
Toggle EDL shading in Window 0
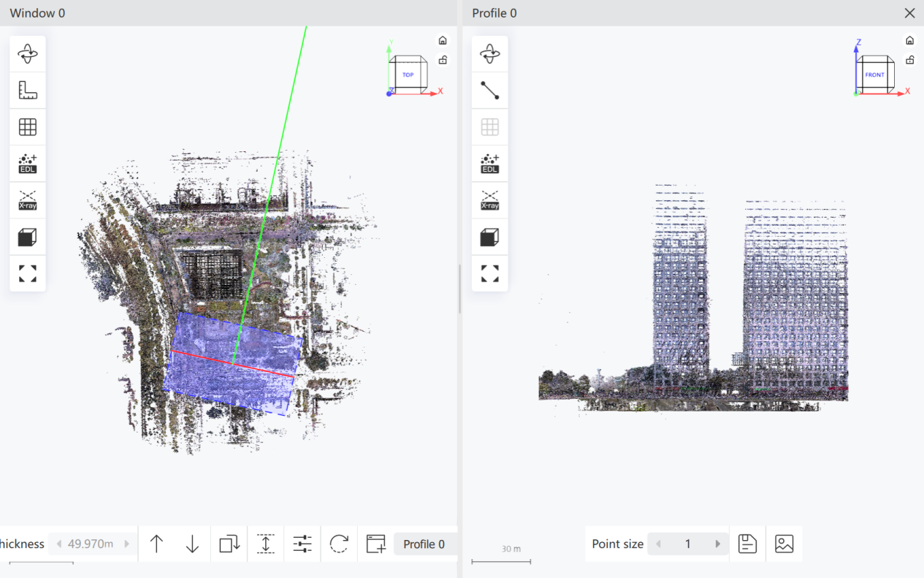pos(28,164)
